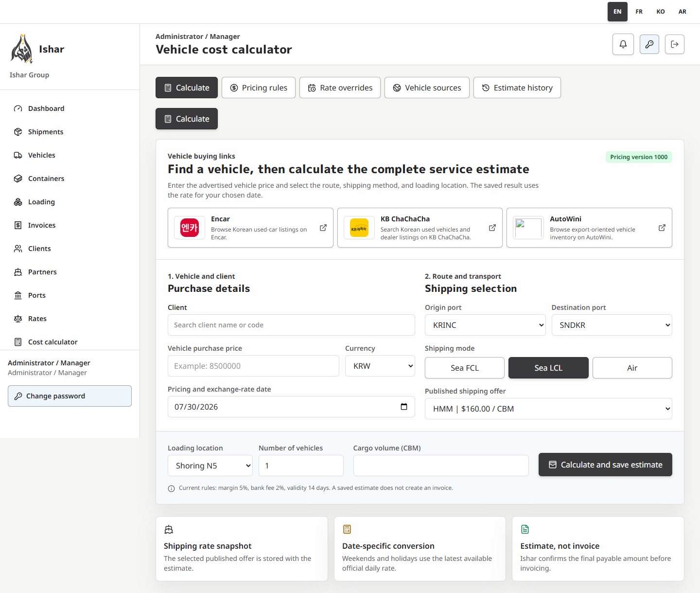Click Calculate and save estimate button
Screen dimensions: 700x593
(605, 465)
